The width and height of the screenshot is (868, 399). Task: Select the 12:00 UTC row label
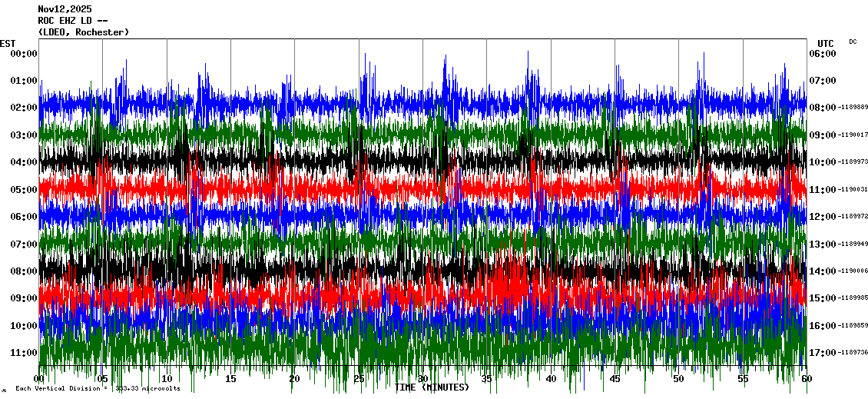(823, 217)
